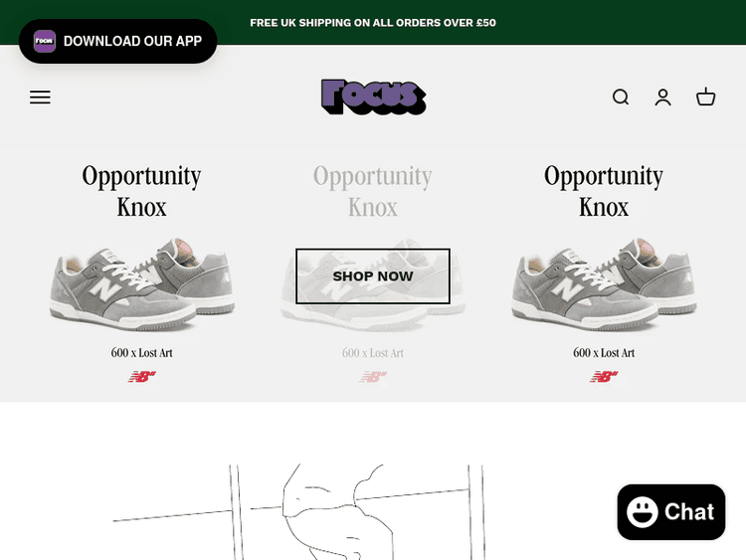Select the left grey sneaker image

click(142, 284)
